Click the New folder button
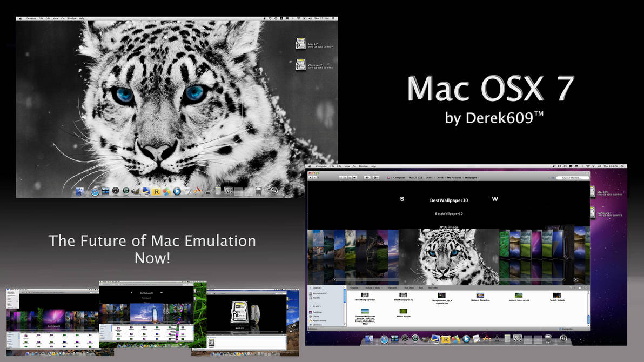 tap(433, 287)
